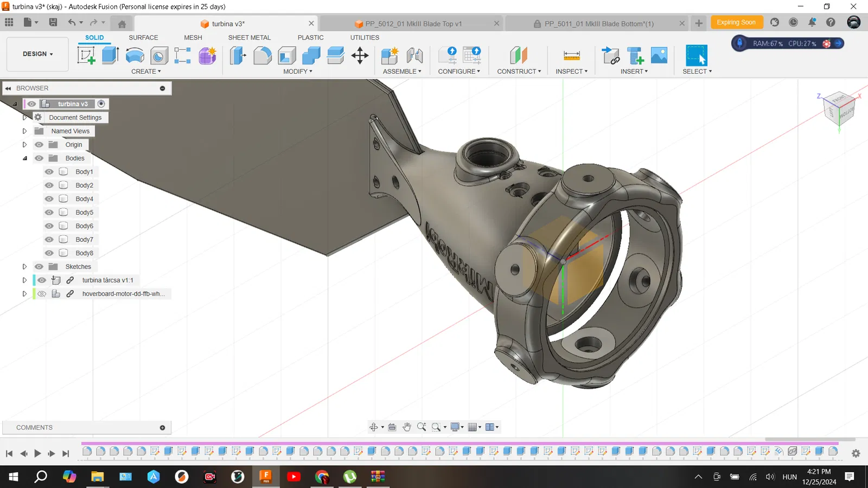Select the Extrude tool in Create
The height and width of the screenshot is (488, 868).
click(110, 55)
